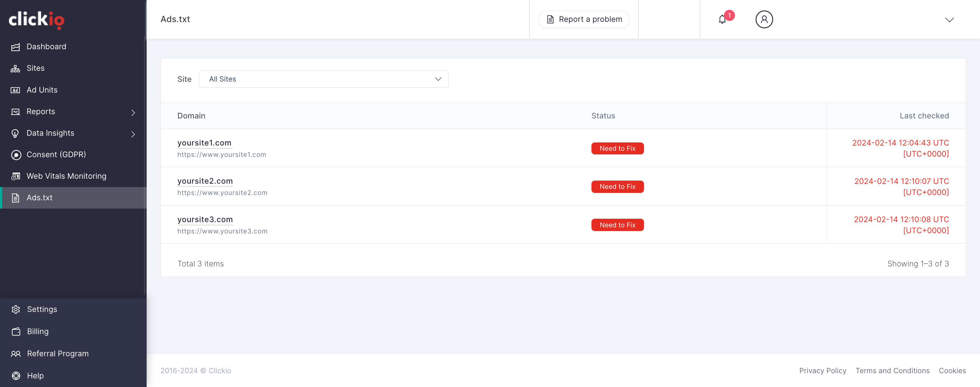Click the Domain column header
980x387 pixels.
tap(192, 116)
